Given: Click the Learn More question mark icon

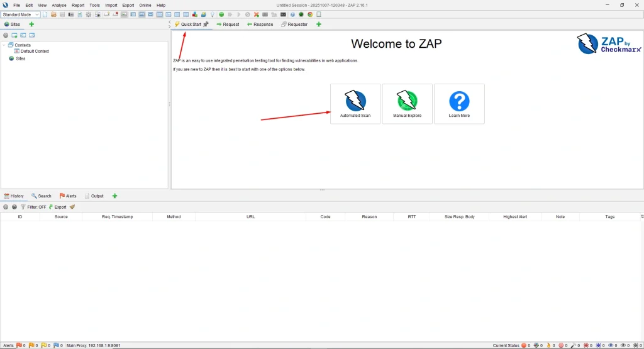Looking at the screenshot, I should (459, 103).
